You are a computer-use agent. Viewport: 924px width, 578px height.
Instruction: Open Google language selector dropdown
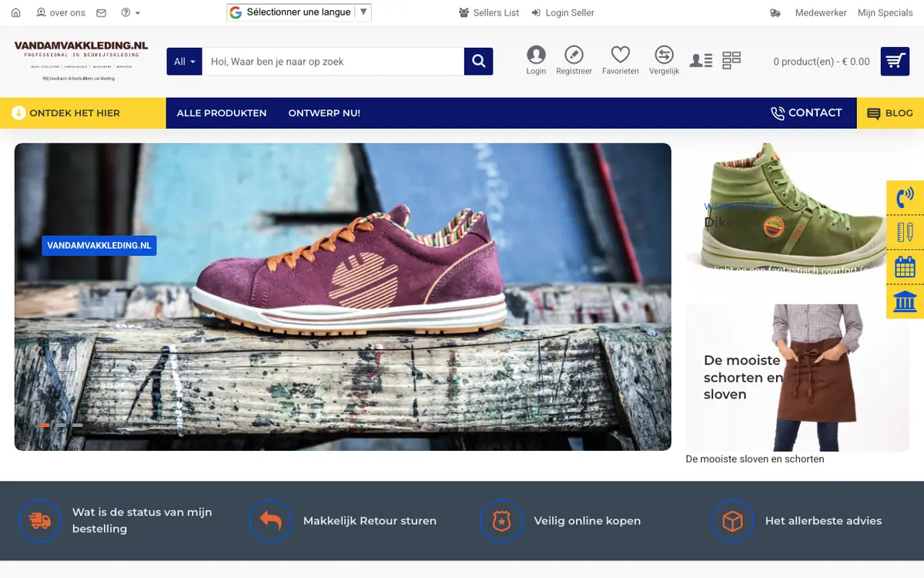coord(300,12)
